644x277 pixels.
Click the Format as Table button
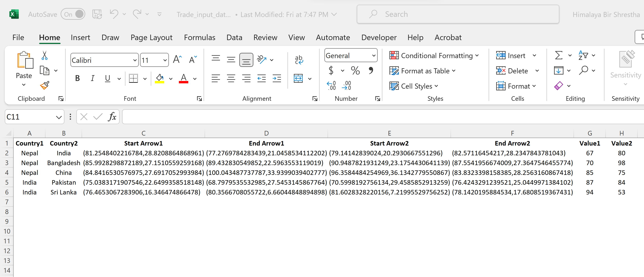pos(422,71)
